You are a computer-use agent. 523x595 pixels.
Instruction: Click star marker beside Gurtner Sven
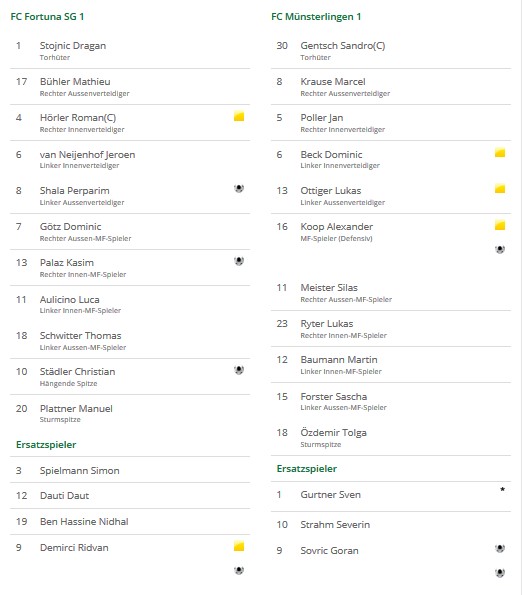(x=503, y=489)
